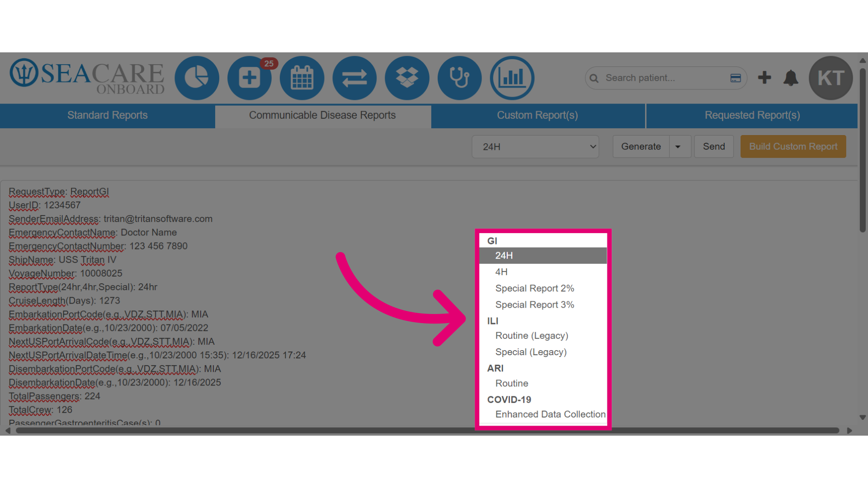Open the bar chart reports icon
Image resolution: width=868 pixels, height=488 pixels.
coord(512,78)
